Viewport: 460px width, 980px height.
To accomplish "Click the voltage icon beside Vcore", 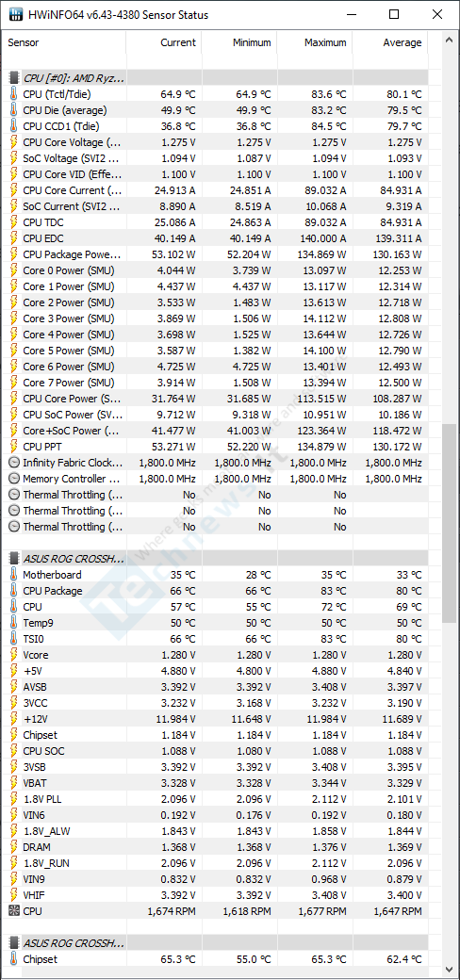I will pos(14,655).
